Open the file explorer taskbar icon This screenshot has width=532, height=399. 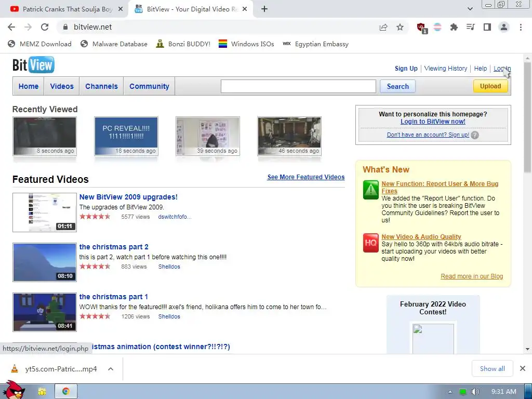coord(42,392)
